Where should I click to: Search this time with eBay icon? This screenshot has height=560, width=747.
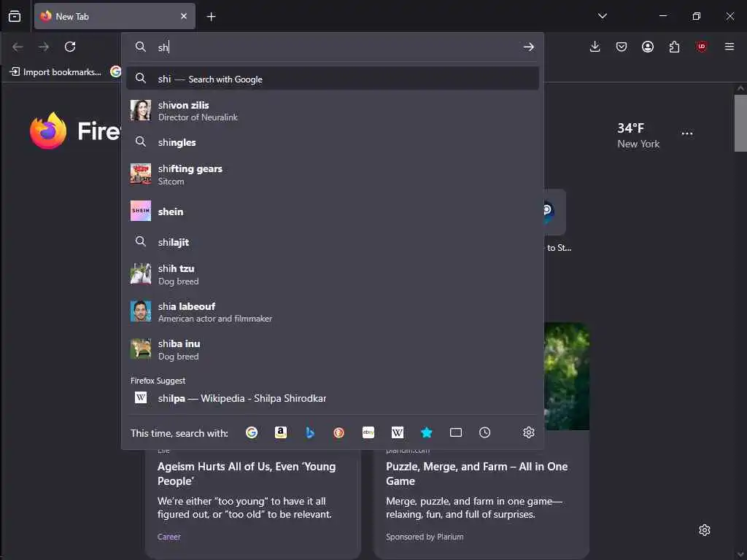click(x=368, y=432)
